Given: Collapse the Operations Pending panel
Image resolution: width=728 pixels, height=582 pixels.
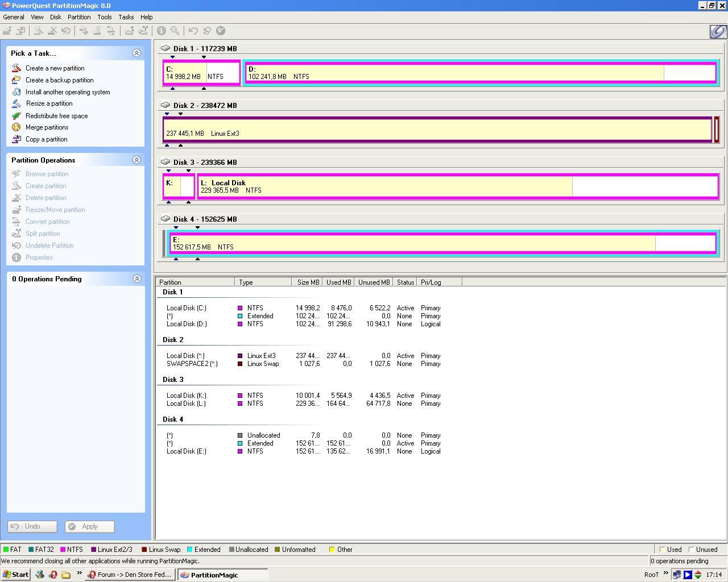Looking at the screenshot, I should pos(136,278).
